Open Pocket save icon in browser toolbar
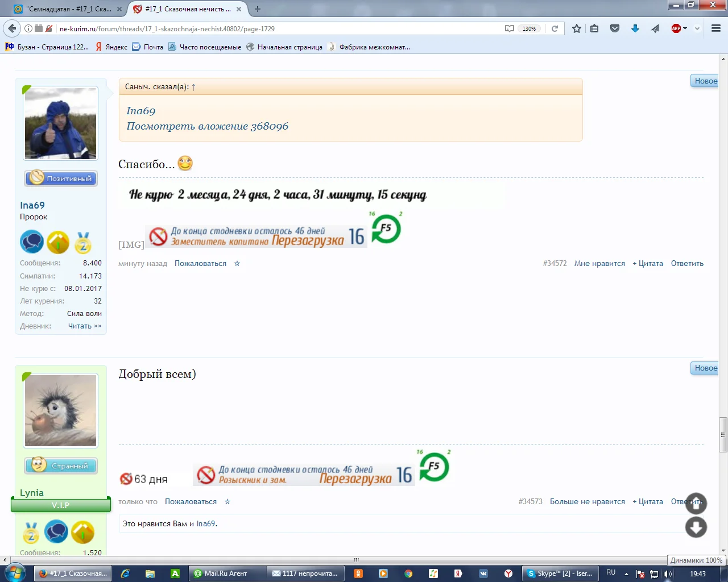 (x=614, y=28)
